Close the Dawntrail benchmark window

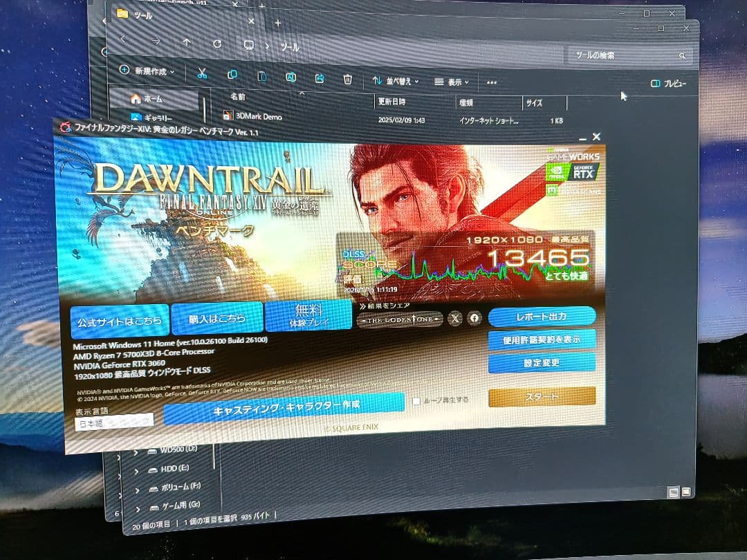coord(596,137)
